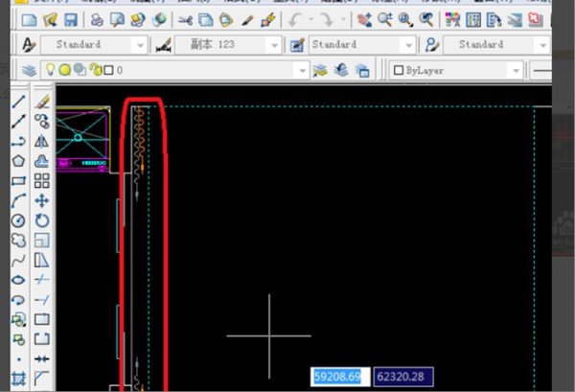Viewport: 575px width, 392px height.
Task: Open the text style Standard dropdown
Action: [x=140, y=44]
